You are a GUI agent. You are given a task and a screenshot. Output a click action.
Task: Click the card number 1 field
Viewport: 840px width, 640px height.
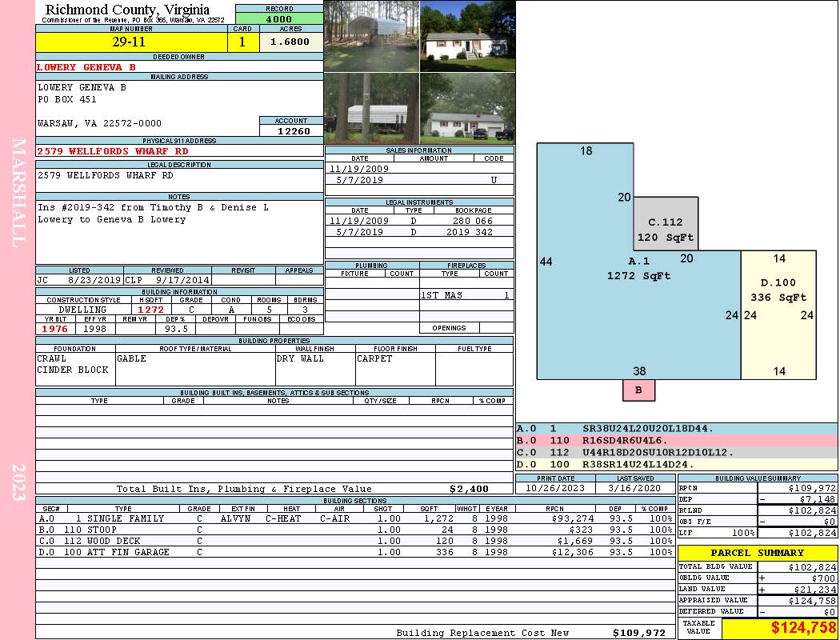242,42
